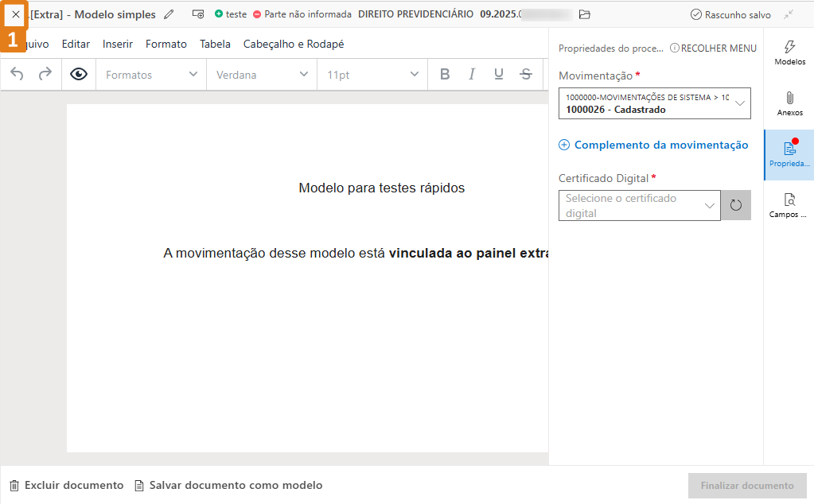Click the redo arrow in the editor toolbar

pyautogui.click(x=45, y=73)
